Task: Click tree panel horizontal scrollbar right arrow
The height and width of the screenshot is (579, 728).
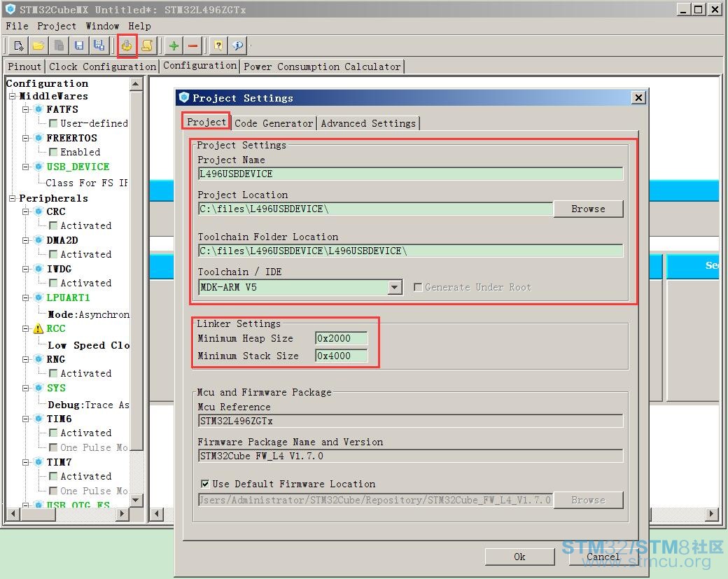Action: pyautogui.click(x=122, y=513)
